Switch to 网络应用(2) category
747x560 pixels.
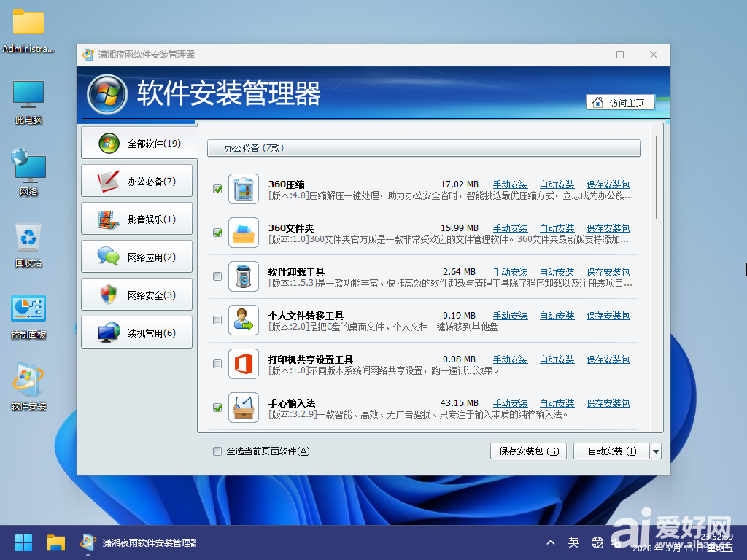(136, 257)
